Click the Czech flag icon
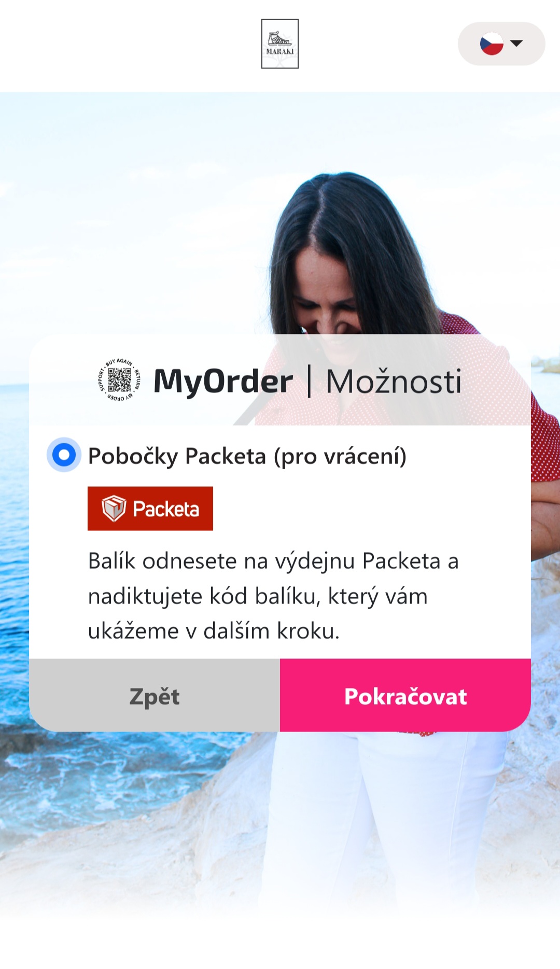 coord(492,44)
